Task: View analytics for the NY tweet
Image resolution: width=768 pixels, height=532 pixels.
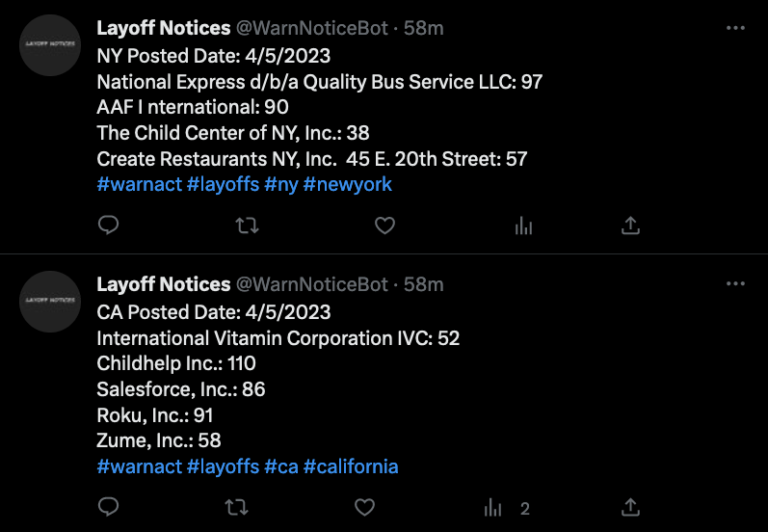Action: (523, 226)
